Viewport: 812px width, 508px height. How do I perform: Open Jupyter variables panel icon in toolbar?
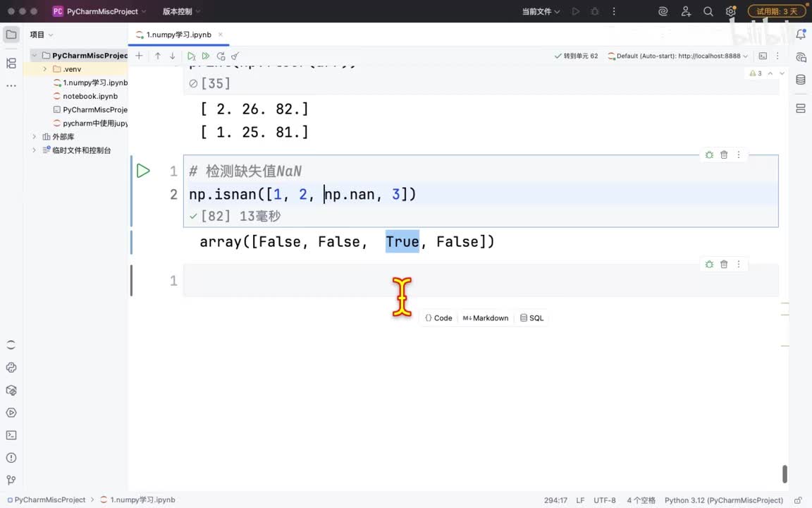point(763,56)
